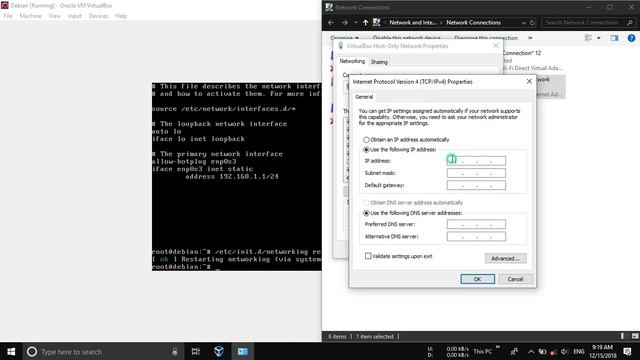Open the VirtualBox View menu

(54, 16)
